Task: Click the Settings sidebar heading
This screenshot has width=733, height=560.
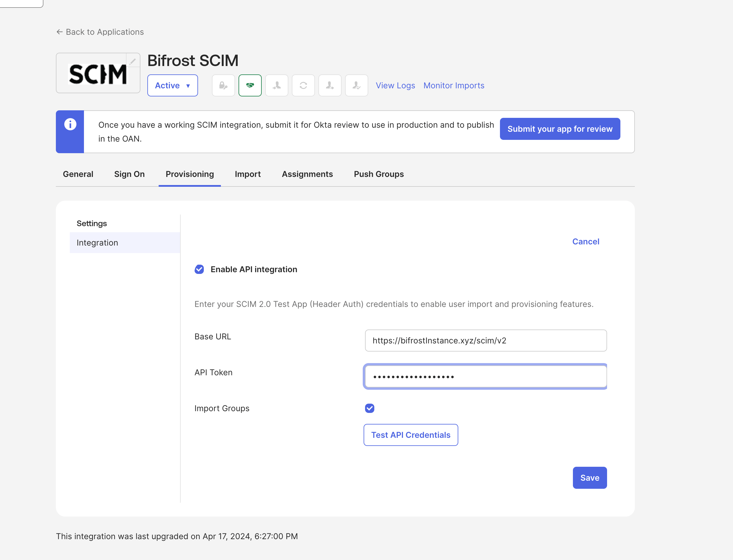Action: (x=91, y=223)
